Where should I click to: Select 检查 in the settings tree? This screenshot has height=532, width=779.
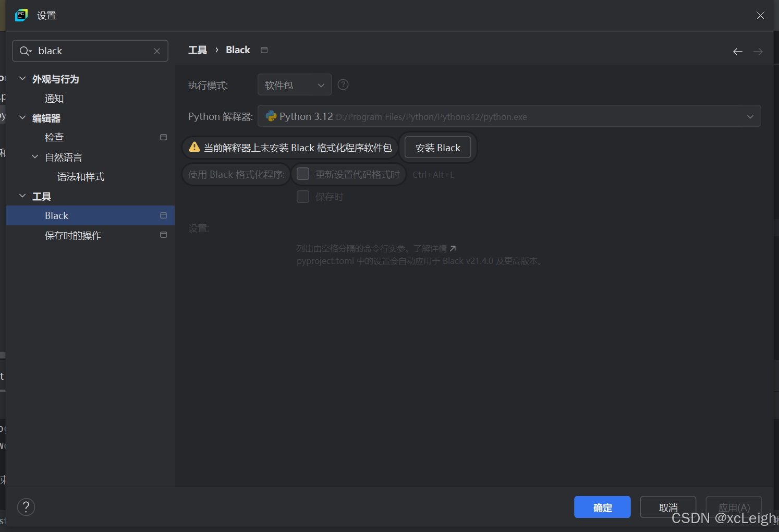(54, 137)
